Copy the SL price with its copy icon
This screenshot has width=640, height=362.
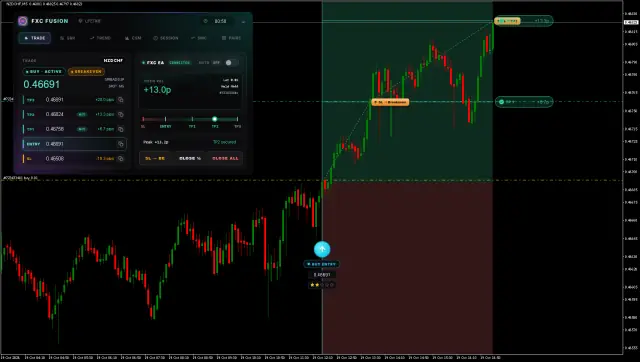coord(121,158)
